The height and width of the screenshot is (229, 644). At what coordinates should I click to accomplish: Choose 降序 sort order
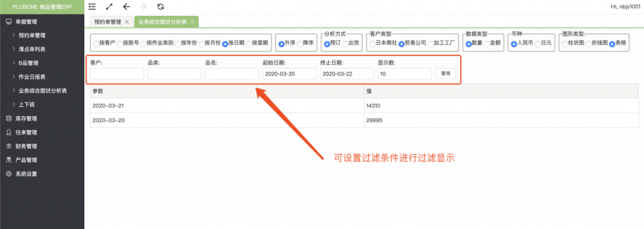pos(299,43)
